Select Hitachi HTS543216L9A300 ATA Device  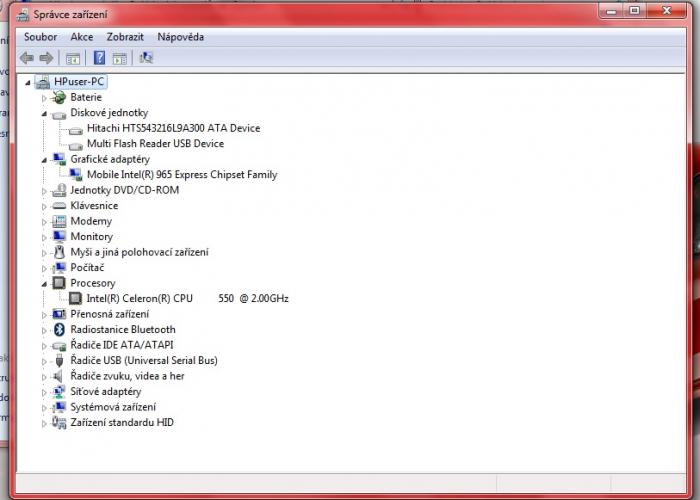coord(173,128)
